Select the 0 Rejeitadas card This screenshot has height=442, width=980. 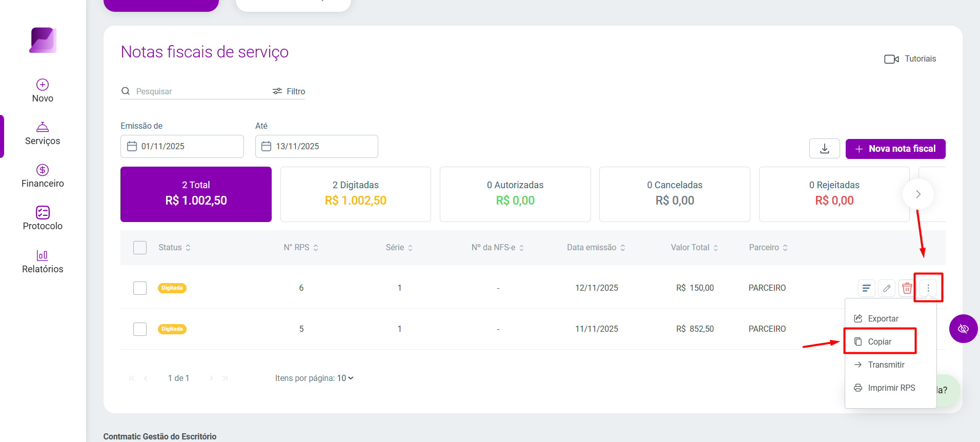[x=834, y=194]
